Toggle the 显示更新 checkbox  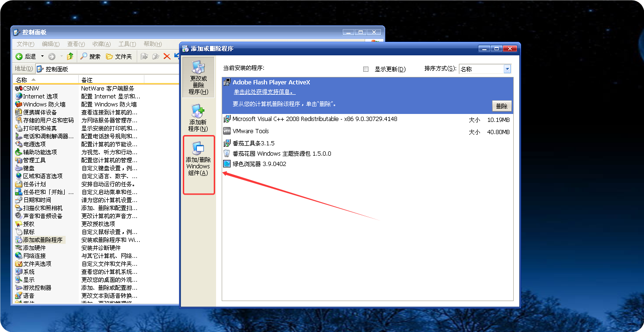click(x=366, y=69)
